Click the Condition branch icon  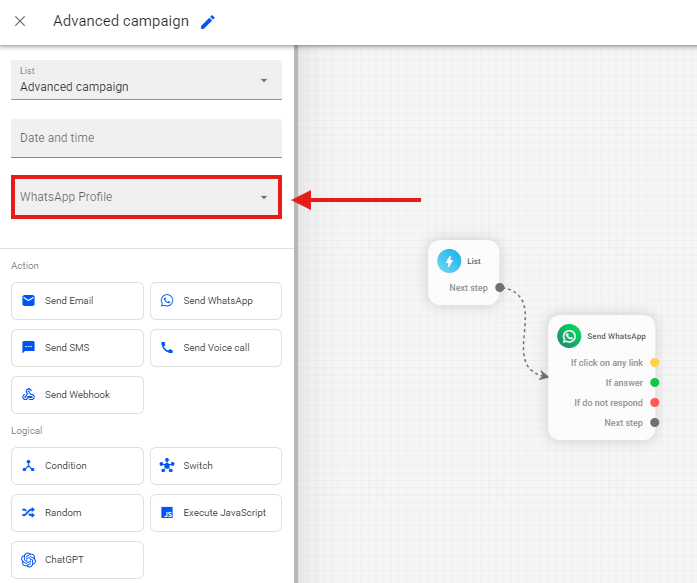(28, 466)
